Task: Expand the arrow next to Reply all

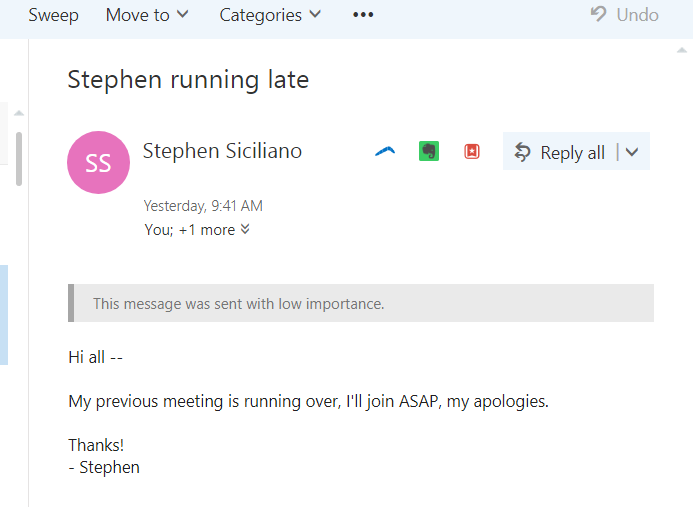Action: (x=634, y=152)
